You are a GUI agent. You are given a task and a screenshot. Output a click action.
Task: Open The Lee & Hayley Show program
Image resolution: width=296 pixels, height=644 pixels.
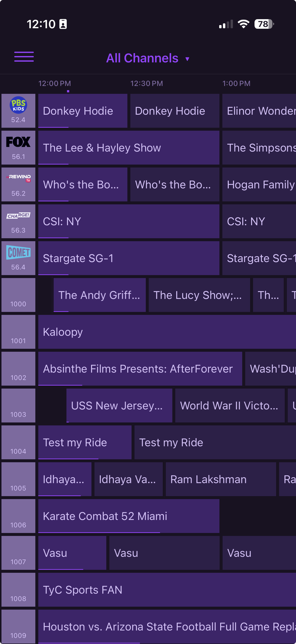click(129, 148)
